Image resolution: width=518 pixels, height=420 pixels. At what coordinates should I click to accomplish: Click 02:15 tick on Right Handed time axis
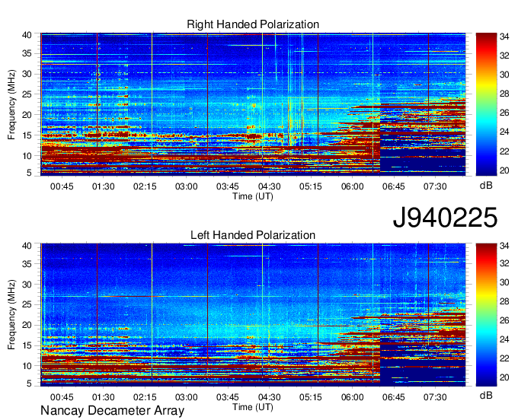145,186
